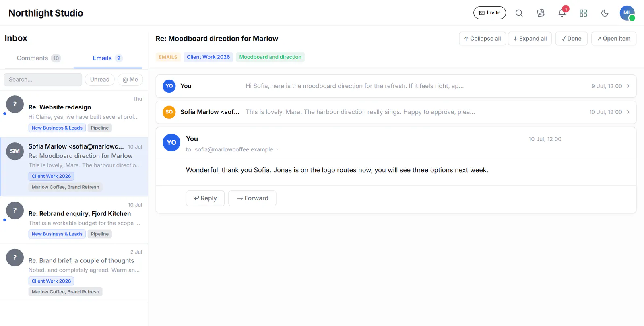Click the Marlow Coffee, Brand Refresh tag under Moodboard email
Image resolution: width=644 pixels, height=326 pixels.
65,187
